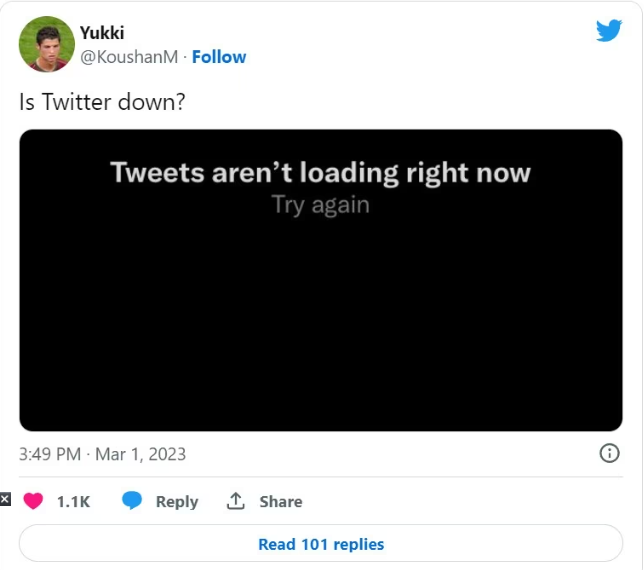Viewport: 644px width, 570px height.
Task: Like the tweet using heart icon
Action: [33, 501]
